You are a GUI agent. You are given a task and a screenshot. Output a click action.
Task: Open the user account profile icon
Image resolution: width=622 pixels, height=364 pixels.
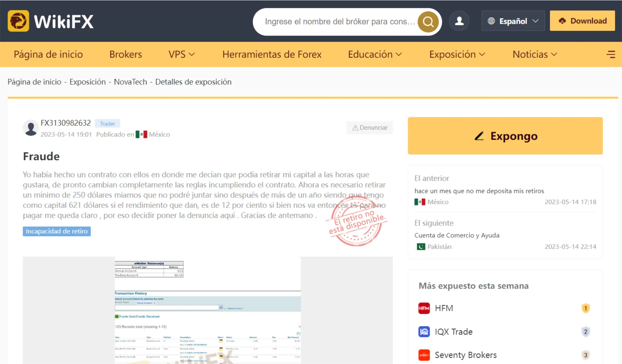(459, 21)
